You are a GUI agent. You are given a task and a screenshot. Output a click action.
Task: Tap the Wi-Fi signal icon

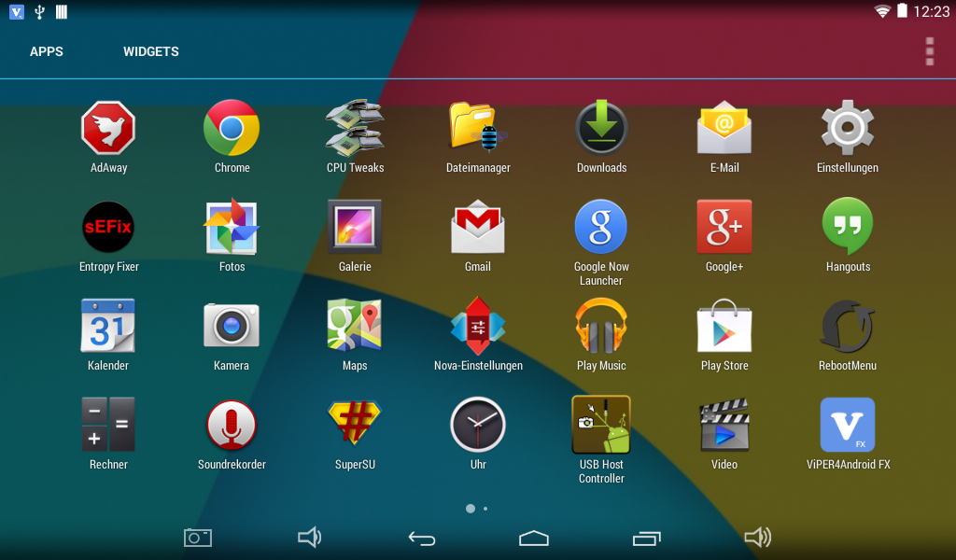coord(882,11)
